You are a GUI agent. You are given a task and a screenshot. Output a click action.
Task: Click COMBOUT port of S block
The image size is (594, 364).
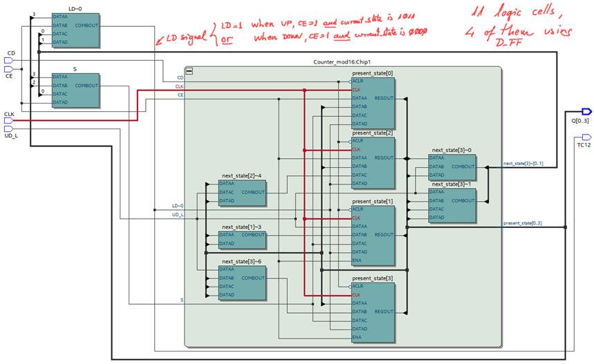[x=86, y=86]
